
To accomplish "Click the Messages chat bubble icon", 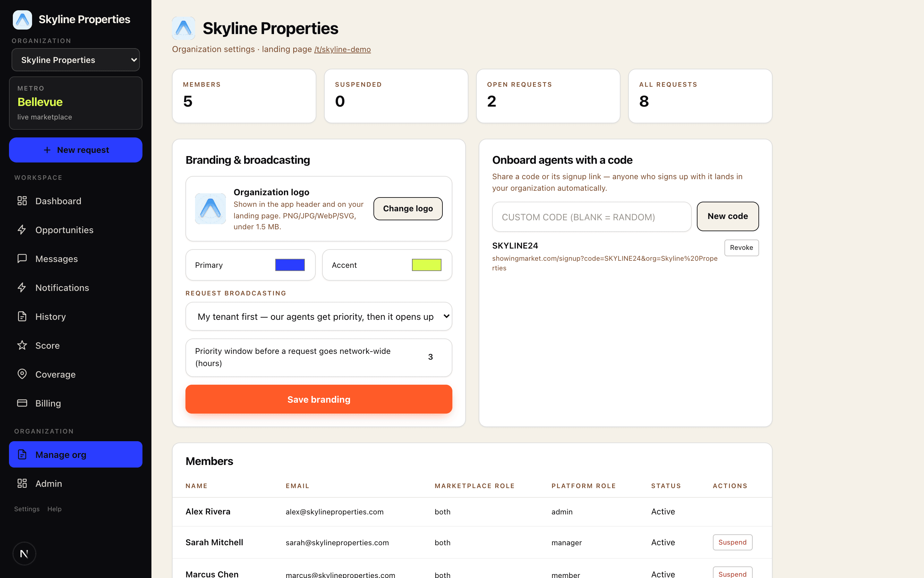I will tap(22, 258).
